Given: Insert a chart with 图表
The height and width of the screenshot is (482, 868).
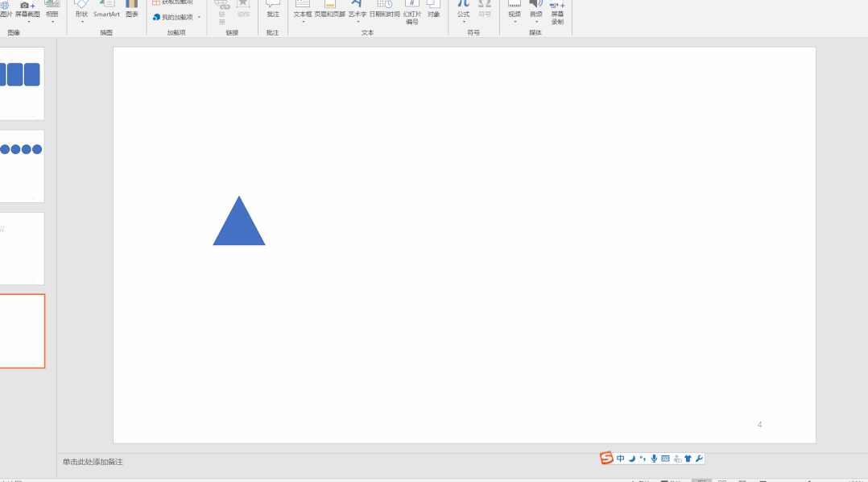Looking at the screenshot, I should click(x=132, y=10).
